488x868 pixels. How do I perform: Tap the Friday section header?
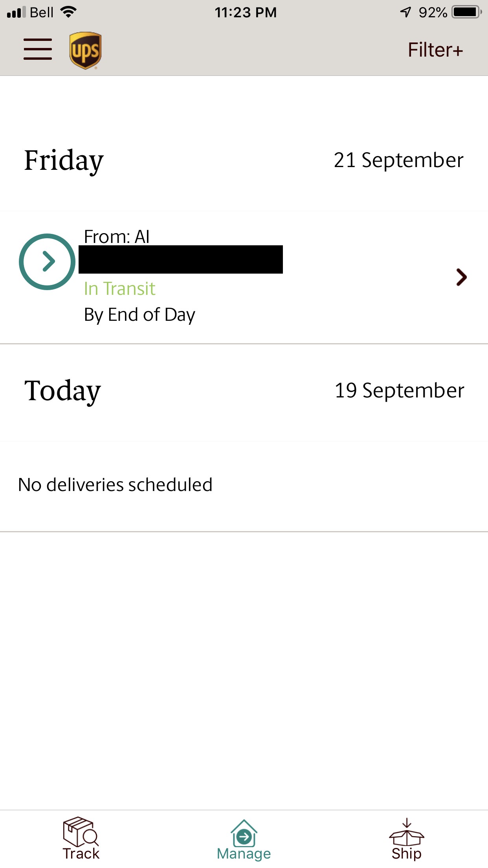pyautogui.click(x=64, y=160)
